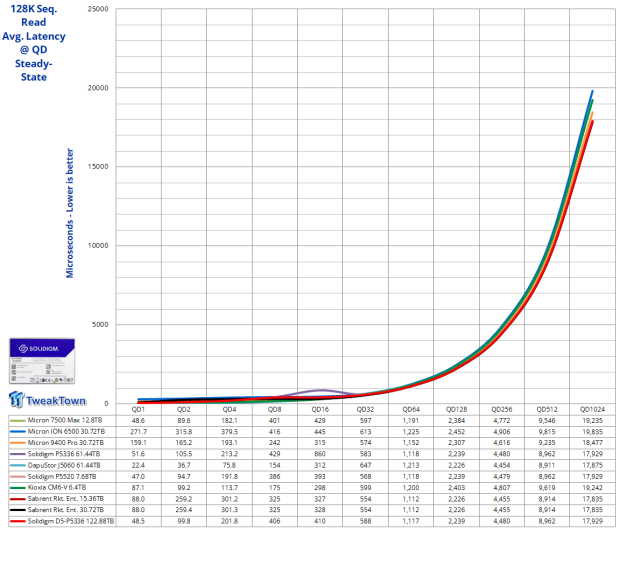Viewport: 620px width, 568px height.
Task: Click the QD16 column header
Action: [320, 409]
